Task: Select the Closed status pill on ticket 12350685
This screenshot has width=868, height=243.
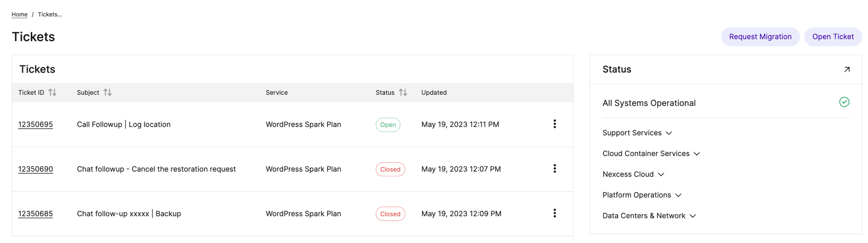Action: tap(390, 214)
